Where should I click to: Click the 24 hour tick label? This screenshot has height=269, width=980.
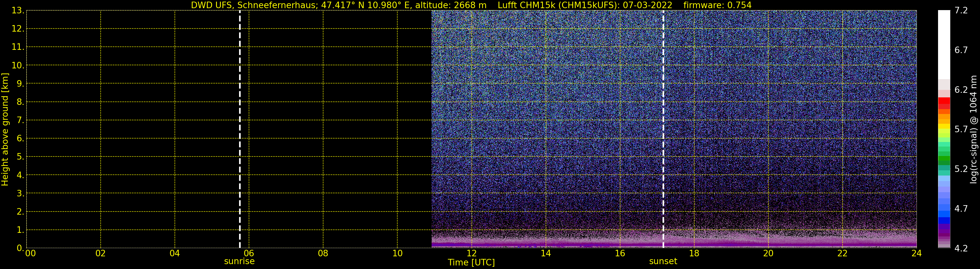(x=917, y=253)
